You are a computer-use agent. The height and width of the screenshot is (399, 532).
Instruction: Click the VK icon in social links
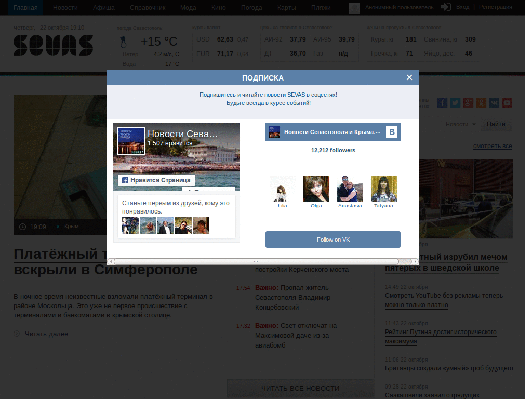click(494, 102)
